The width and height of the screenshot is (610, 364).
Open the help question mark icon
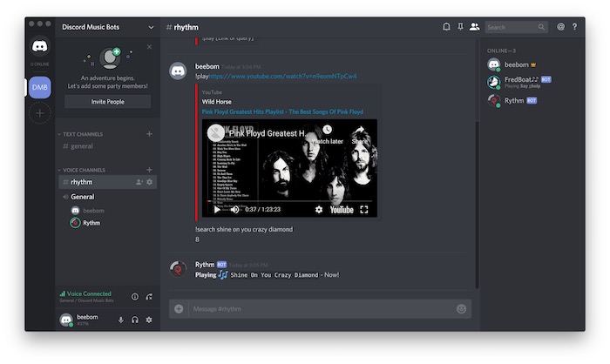coord(574,27)
